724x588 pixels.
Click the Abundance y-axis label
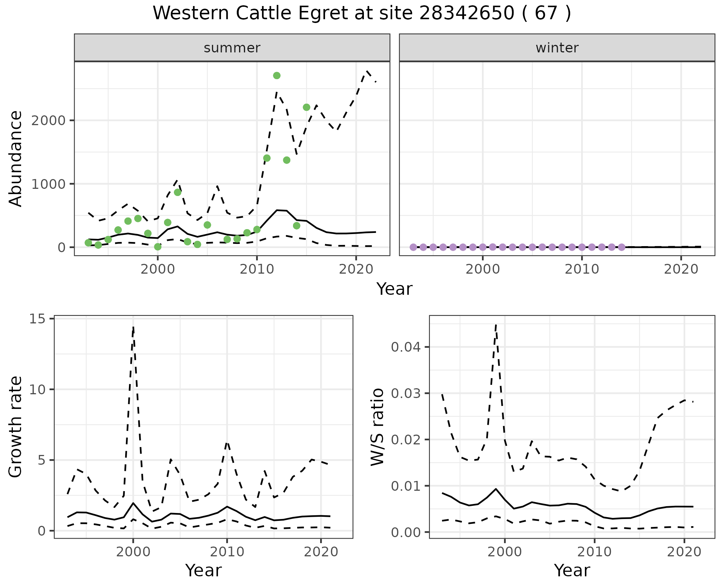point(16,159)
